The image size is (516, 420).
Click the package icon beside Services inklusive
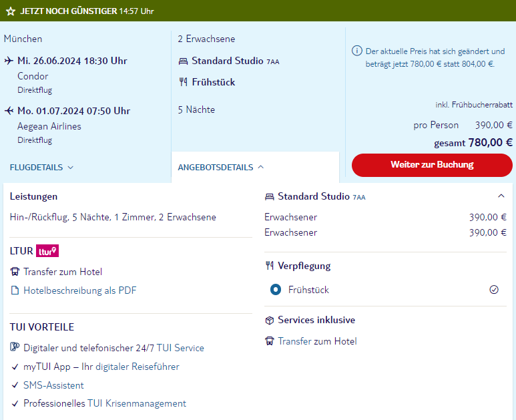tap(270, 321)
